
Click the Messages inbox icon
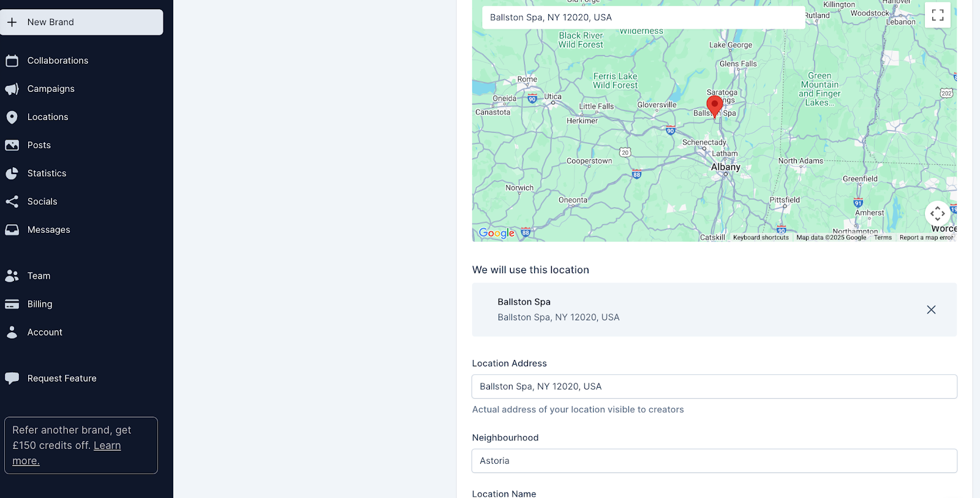coord(12,230)
